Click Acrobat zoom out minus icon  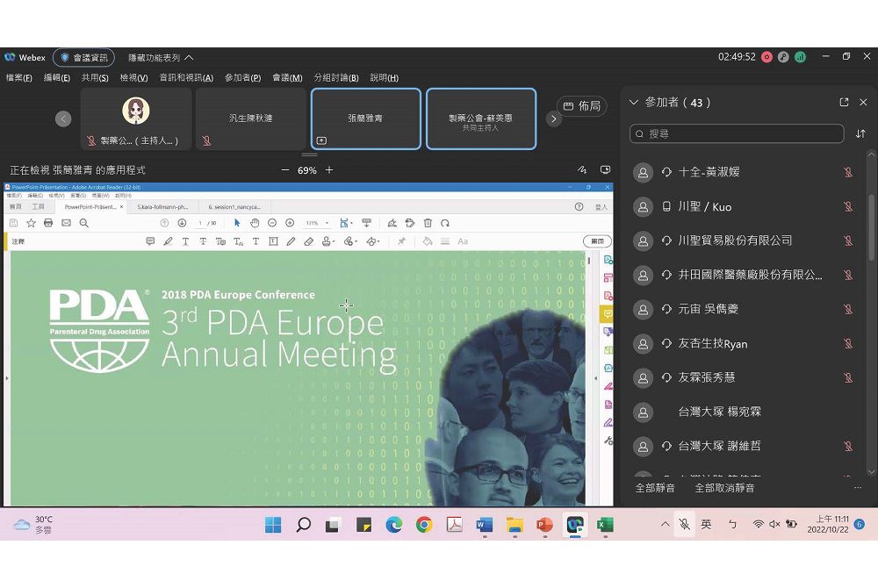[x=272, y=223]
